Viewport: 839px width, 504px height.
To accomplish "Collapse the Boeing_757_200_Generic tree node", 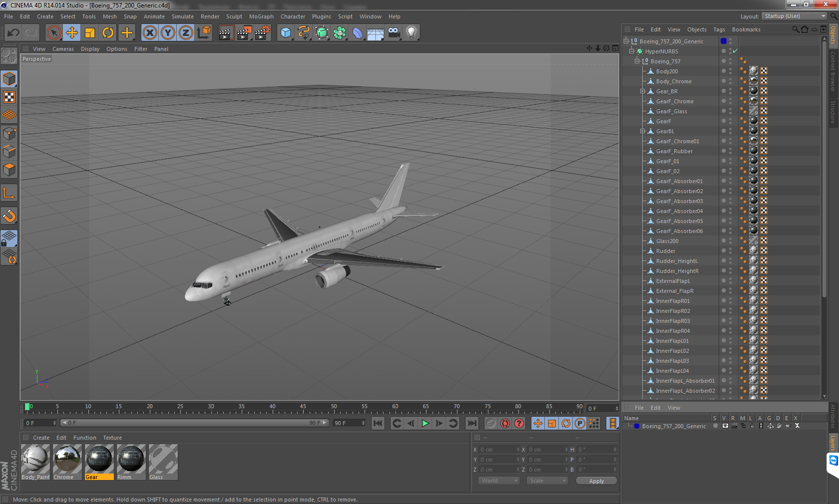I will 626,41.
